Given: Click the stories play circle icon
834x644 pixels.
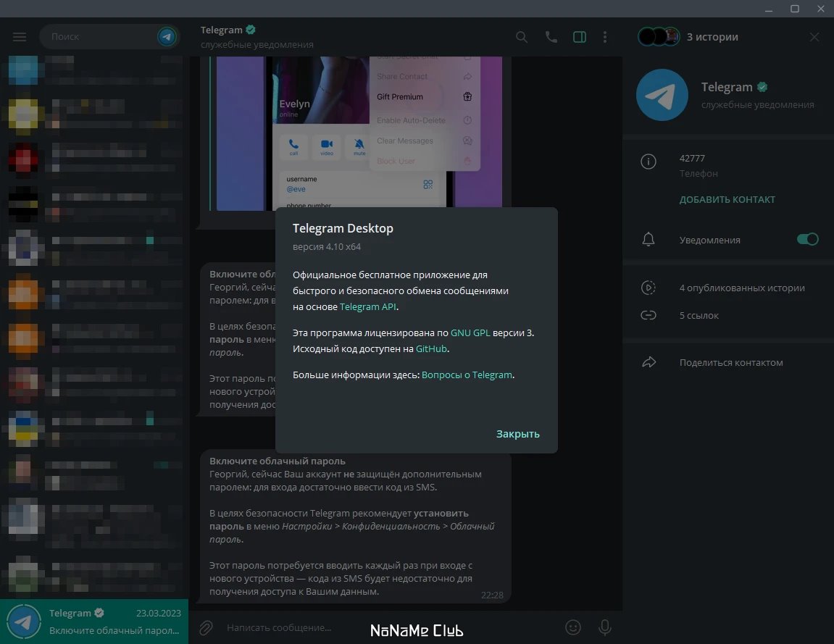Looking at the screenshot, I should [x=649, y=288].
